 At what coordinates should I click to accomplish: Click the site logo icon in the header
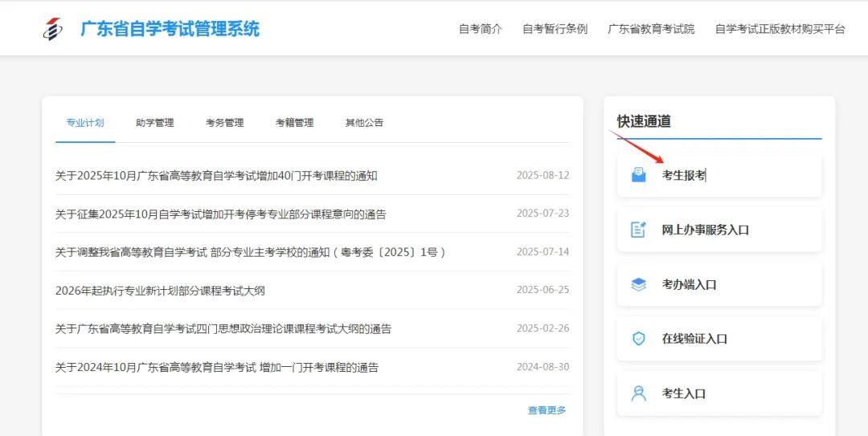(x=52, y=29)
